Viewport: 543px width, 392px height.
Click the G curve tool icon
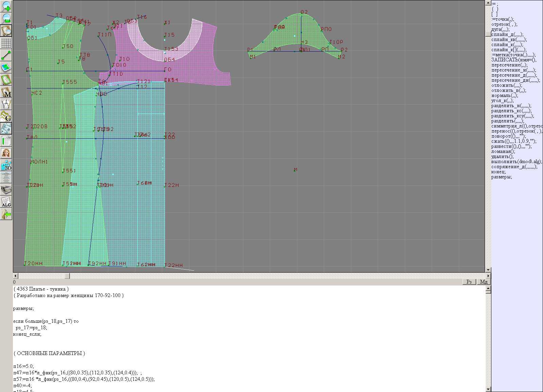pyautogui.click(x=6, y=116)
